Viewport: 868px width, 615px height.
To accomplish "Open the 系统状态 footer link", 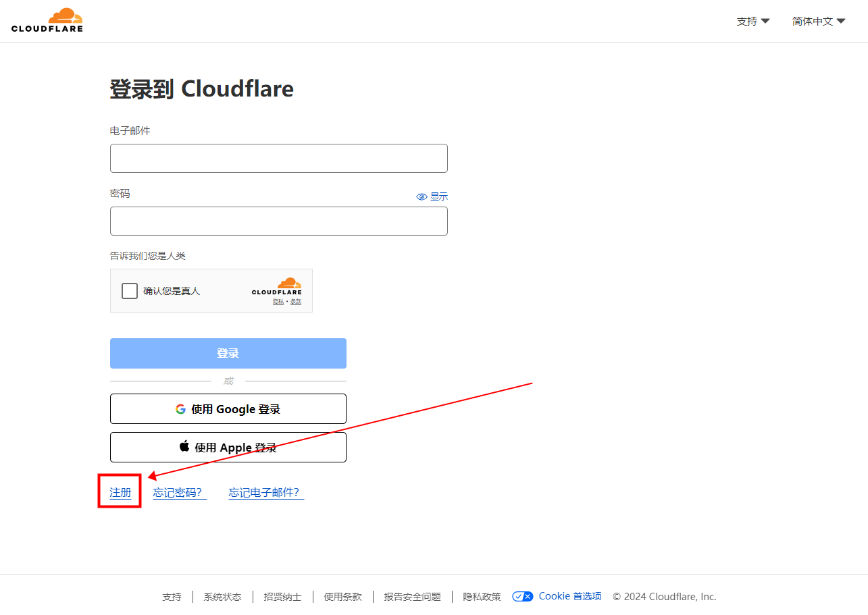I will 222,597.
